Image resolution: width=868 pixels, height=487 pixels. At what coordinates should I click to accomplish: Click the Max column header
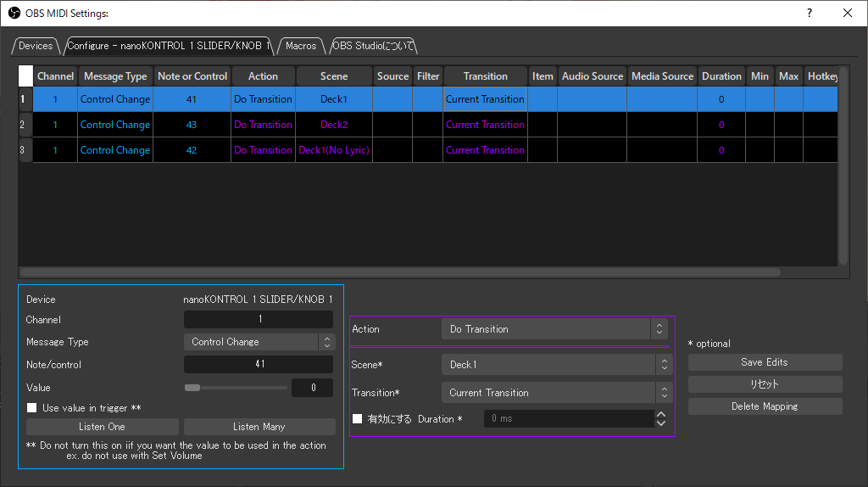coord(788,76)
